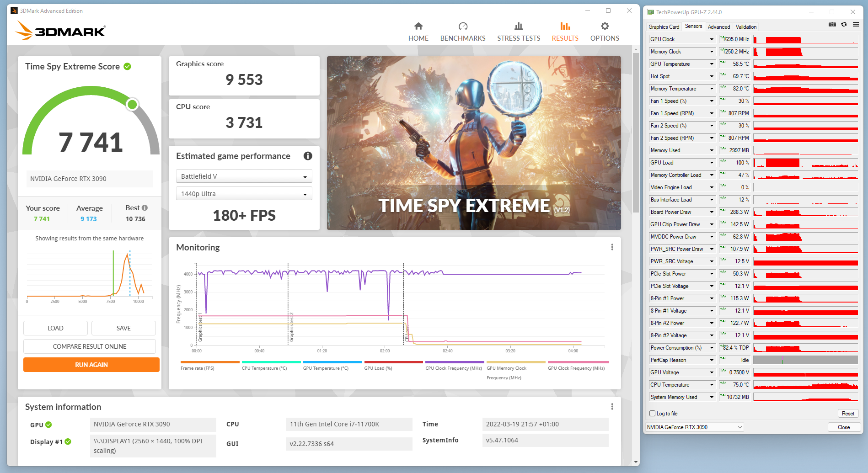Click the 3DMark title bar app icon
868x473 pixels.
(14, 11)
